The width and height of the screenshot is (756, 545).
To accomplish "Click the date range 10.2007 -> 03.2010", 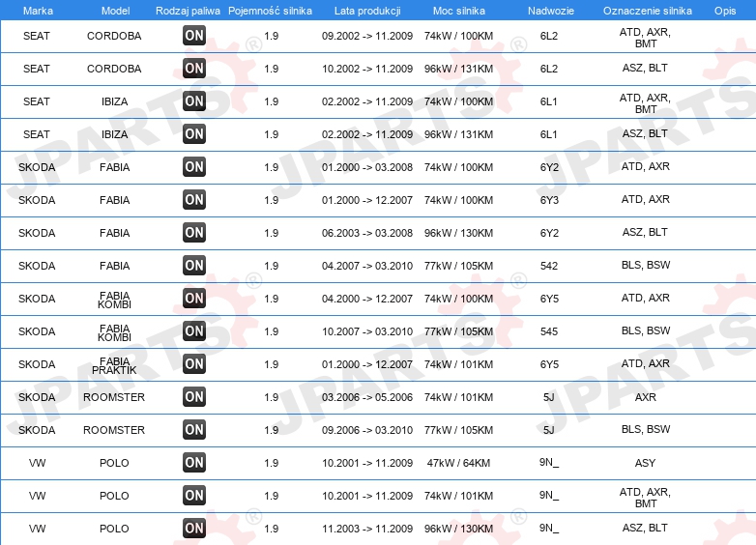I will pos(367,331).
